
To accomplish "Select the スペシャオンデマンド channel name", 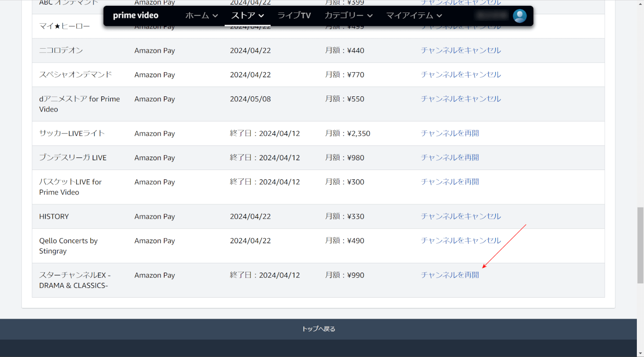I will coord(75,75).
